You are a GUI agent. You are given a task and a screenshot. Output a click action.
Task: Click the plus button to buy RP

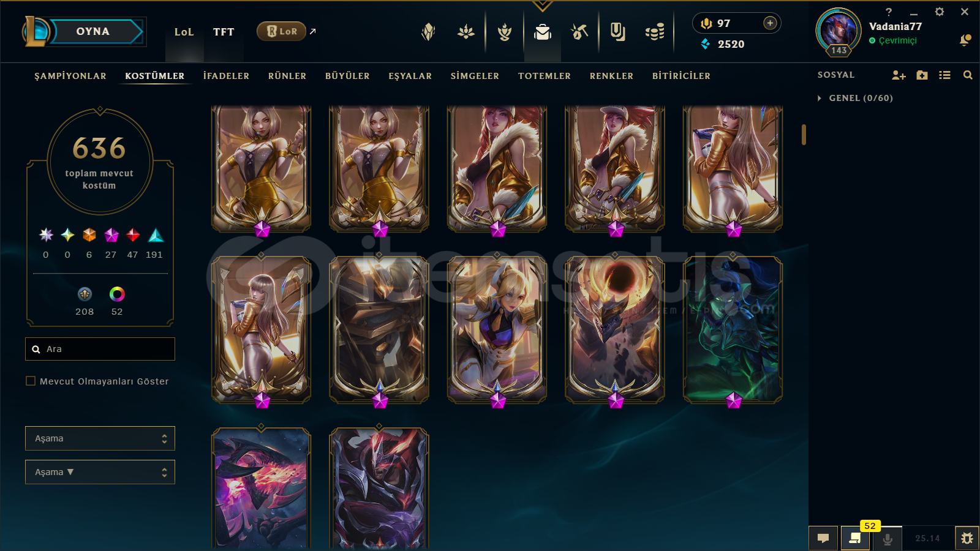(770, 23)
